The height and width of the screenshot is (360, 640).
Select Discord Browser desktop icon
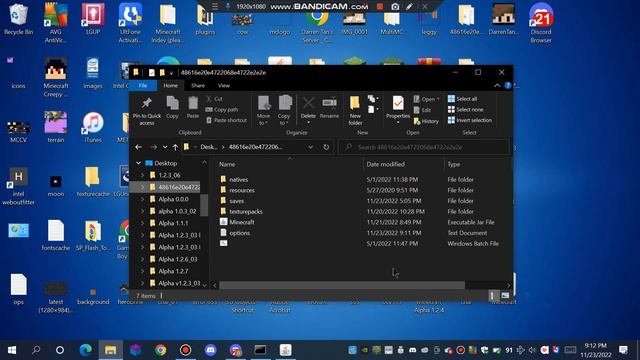[541, 23]
